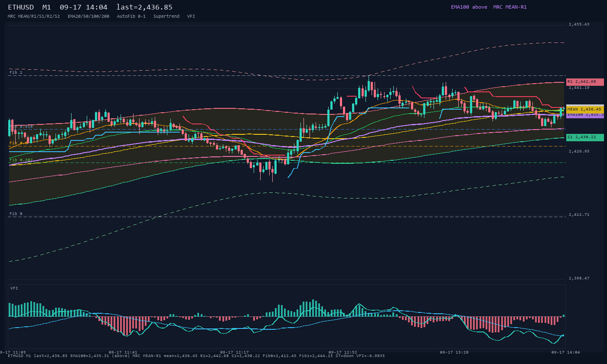The height and width of the screenshot is (364, 607).
Task: Click the 2,398.47 price axis label
Action: click(x=579, y=278)
